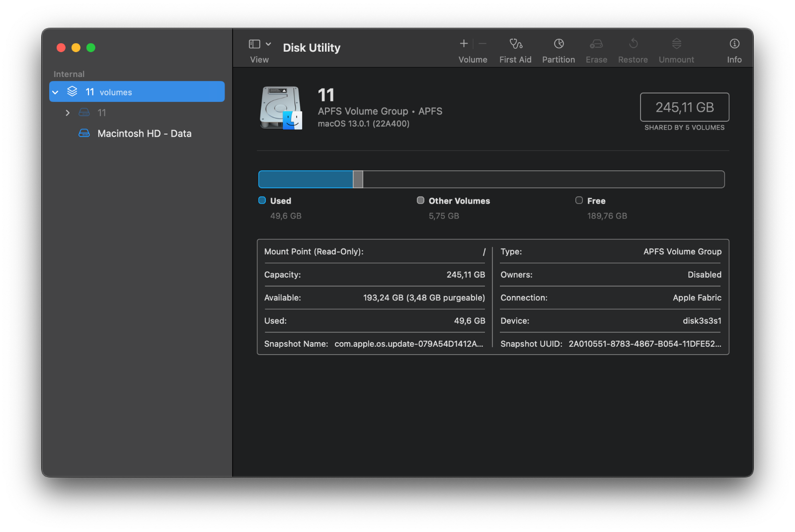795x532 pixels.
Task: Click the Unmount eject icon
Action: coord(677,44)
